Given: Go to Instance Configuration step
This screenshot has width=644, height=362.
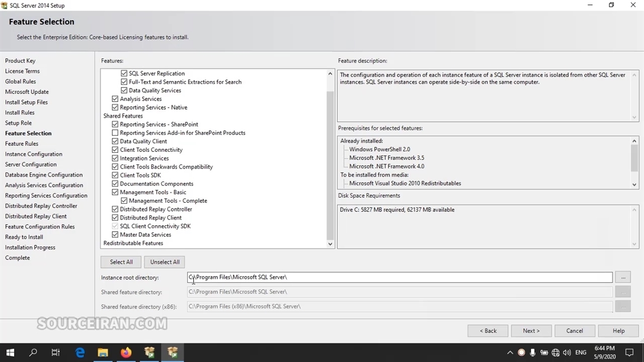Looking at the screenshot, I should [x=34, y=154].
